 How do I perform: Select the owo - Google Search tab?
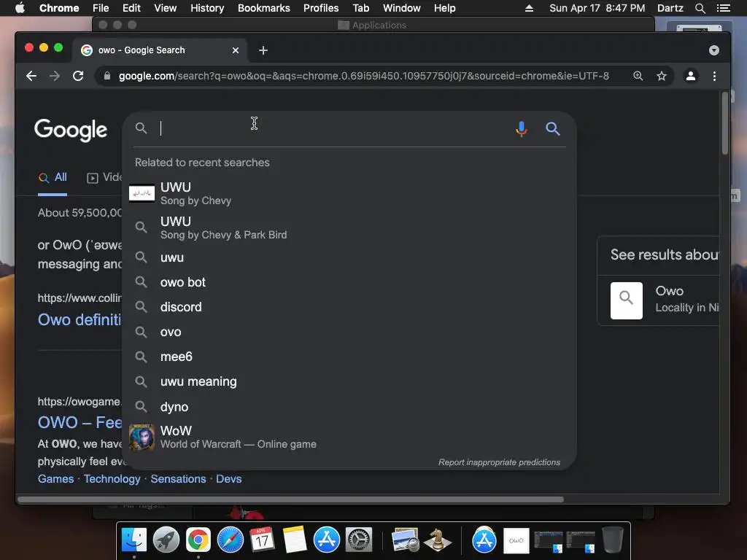pos(160,50)
